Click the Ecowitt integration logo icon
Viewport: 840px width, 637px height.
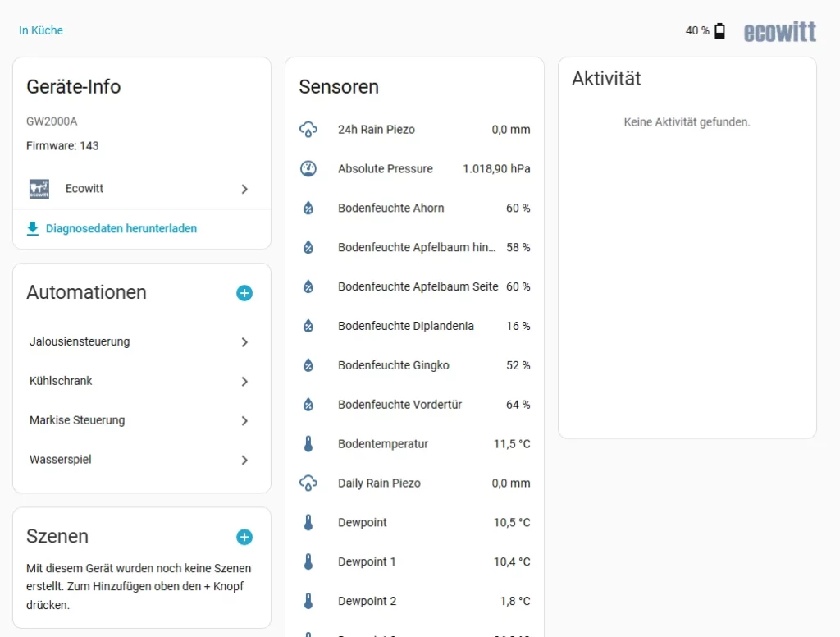(x=39, y=189)
